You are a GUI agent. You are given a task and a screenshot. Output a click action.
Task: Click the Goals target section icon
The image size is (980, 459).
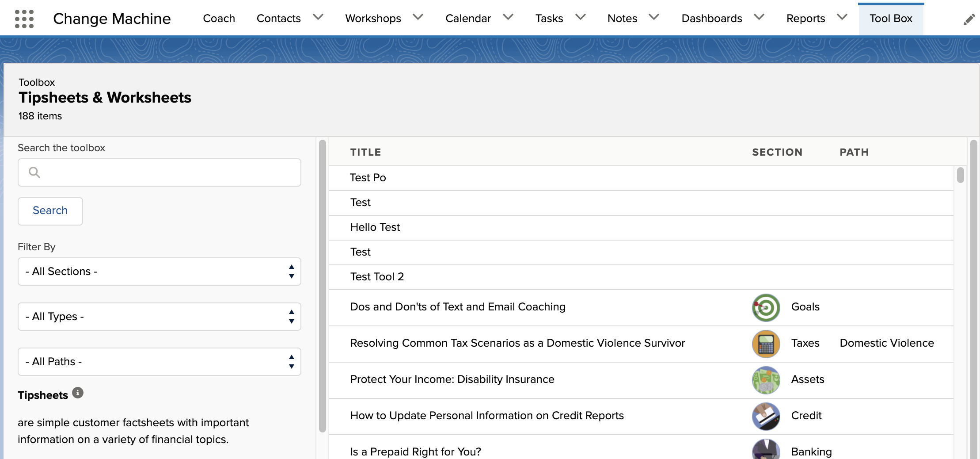point(766,307)
